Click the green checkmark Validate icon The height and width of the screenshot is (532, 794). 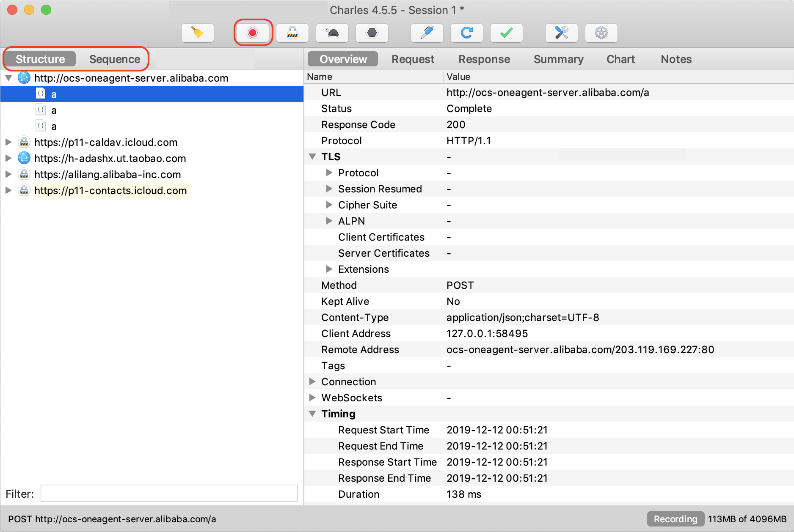coord(507,33)
